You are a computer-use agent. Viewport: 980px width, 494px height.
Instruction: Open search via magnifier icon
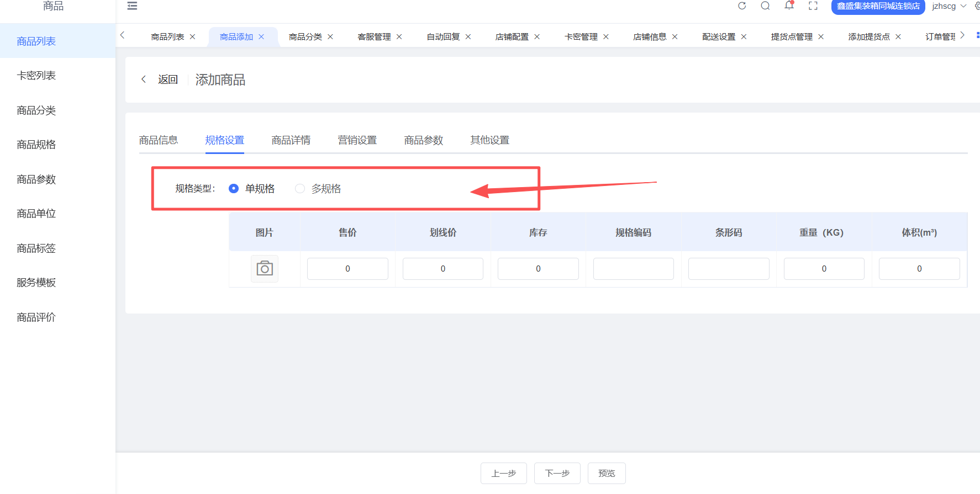(x=765, y=6)
